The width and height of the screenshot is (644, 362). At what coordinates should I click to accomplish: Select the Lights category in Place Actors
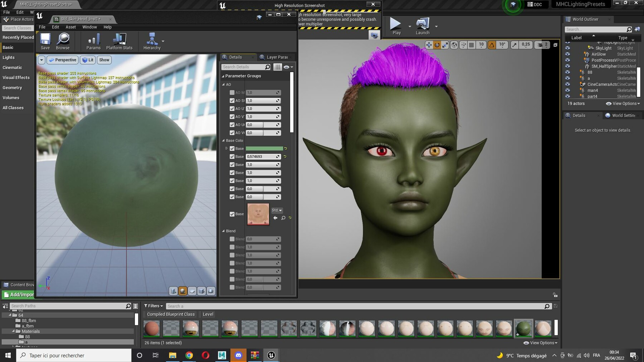click(x=9, y=58)
